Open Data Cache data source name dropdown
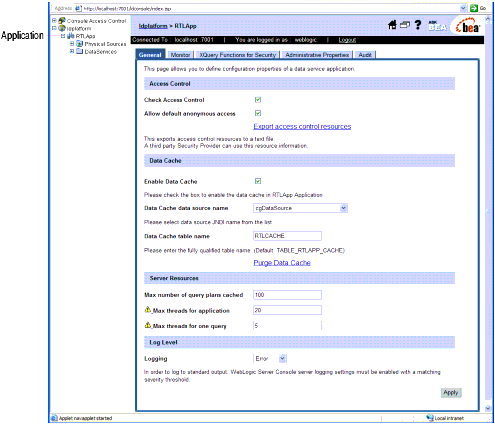The height and width of the screenshot is (424, 495). 344,208
